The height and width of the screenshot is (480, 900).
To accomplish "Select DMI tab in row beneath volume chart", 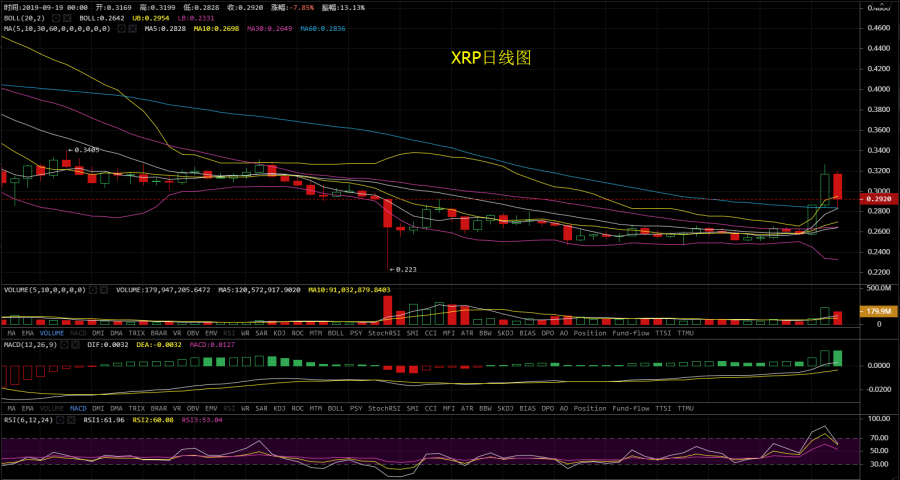I will 98,332.
